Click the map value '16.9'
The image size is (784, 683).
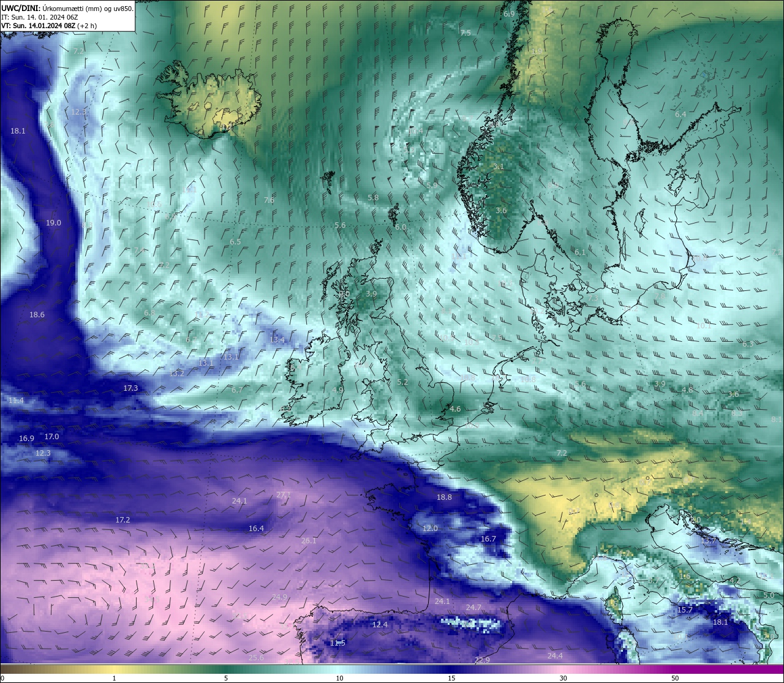26,438
